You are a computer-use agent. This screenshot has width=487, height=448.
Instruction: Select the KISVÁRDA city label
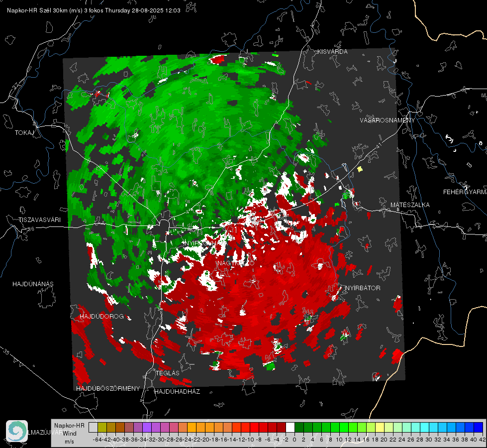point(332,52)
